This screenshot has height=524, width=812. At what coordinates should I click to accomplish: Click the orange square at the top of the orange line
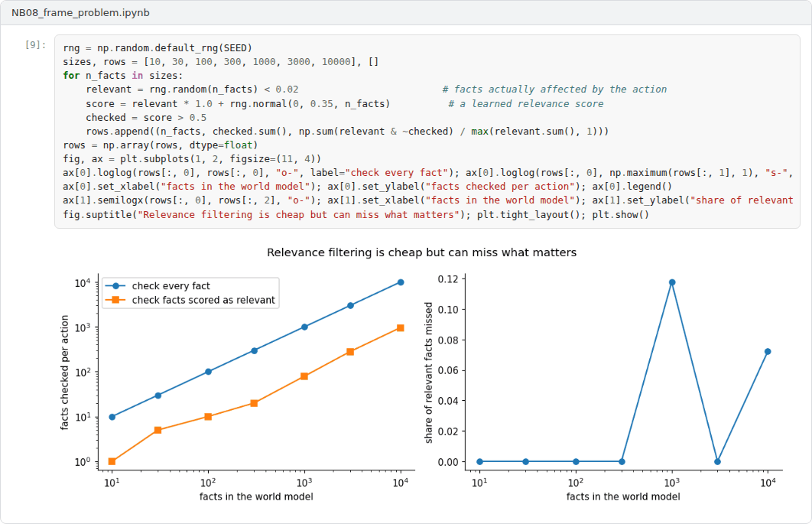(x=401, y=328)
